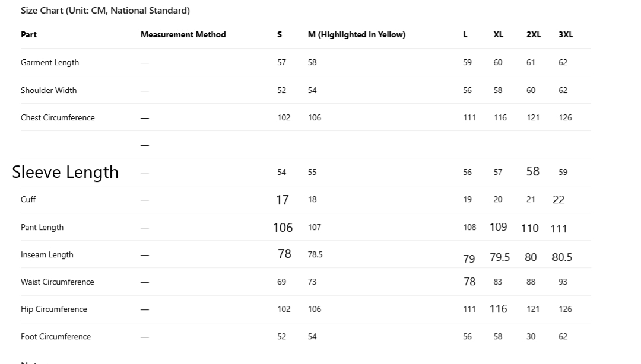Image resolution: width=641 pixels, height=364 pixels.
Task: Click the Pant Length S value 106
Action: (283, 228)
